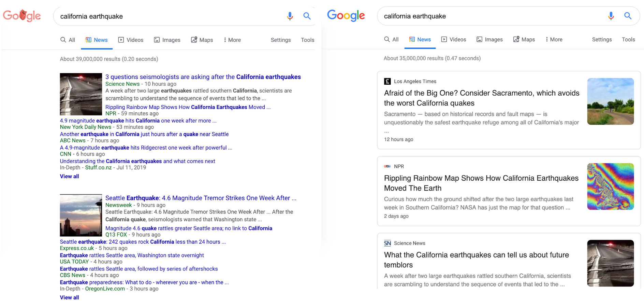Click the Google doodle logo in left window
This screenshot has height=305, width=644.
[22, 15]
